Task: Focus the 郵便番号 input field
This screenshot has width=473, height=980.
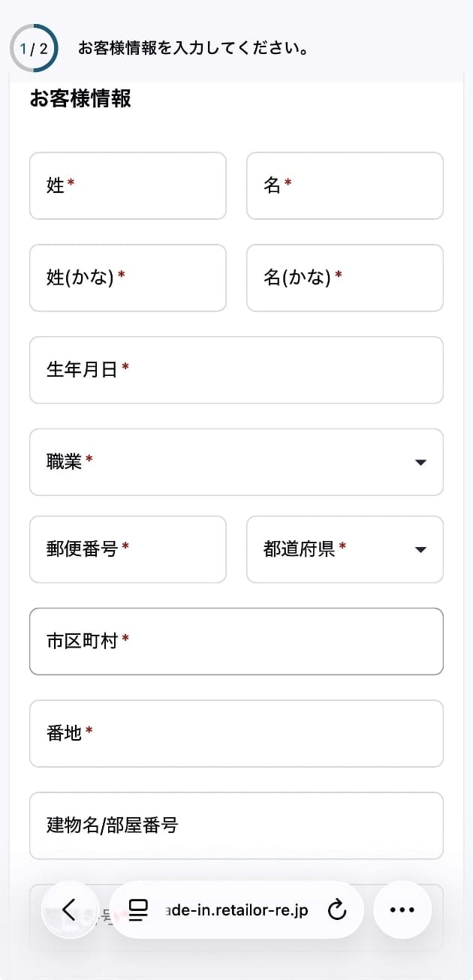Action: pyautogui.click(x=128, y=549)
